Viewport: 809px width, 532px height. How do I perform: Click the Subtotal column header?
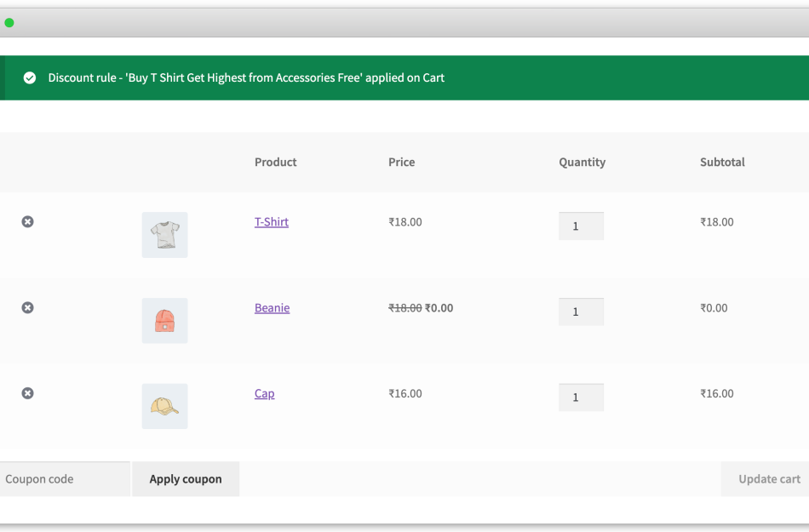click(722, 162)
